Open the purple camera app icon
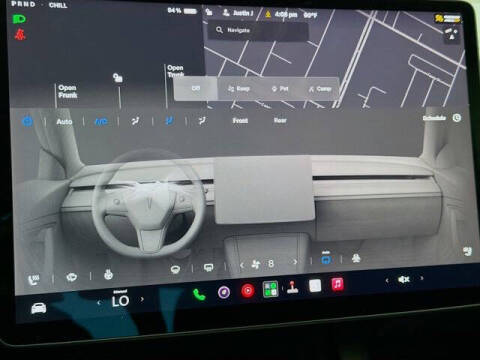 224,292
